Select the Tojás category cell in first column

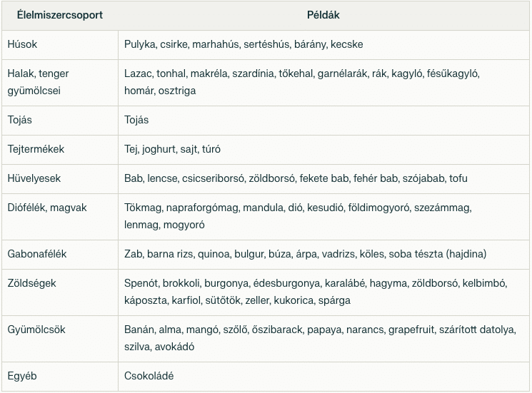[x=21, y=120]
